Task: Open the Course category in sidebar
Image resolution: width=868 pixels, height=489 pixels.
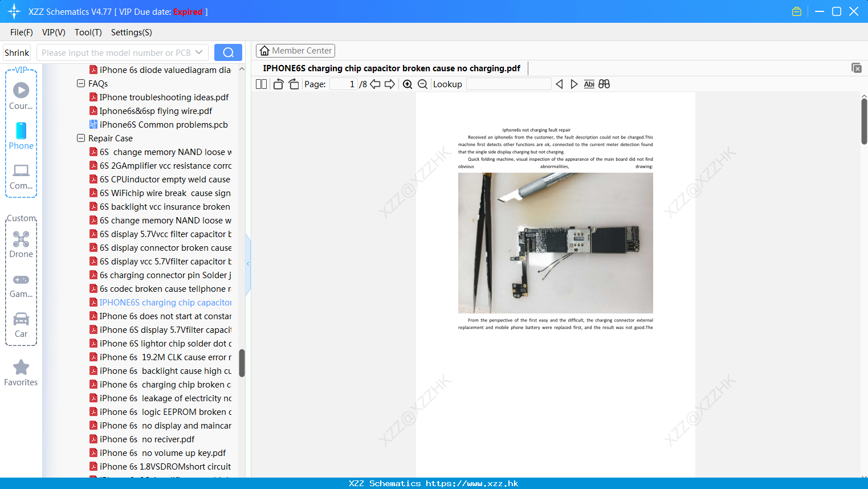Action: (21, 96)
